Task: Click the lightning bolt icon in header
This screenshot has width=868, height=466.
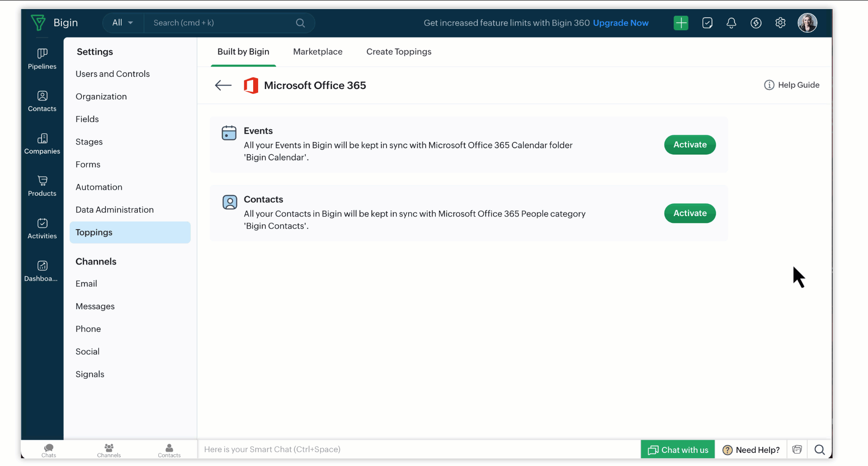Action: point(756,23)
